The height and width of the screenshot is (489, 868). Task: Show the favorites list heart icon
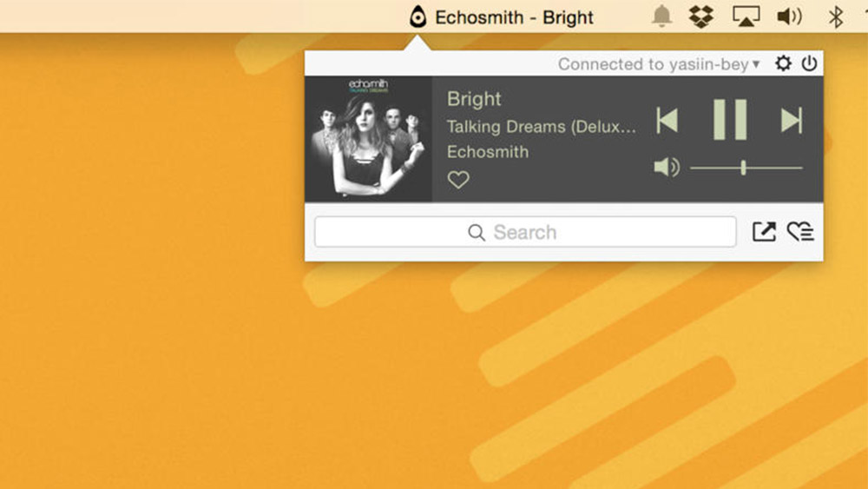[800, 232]
